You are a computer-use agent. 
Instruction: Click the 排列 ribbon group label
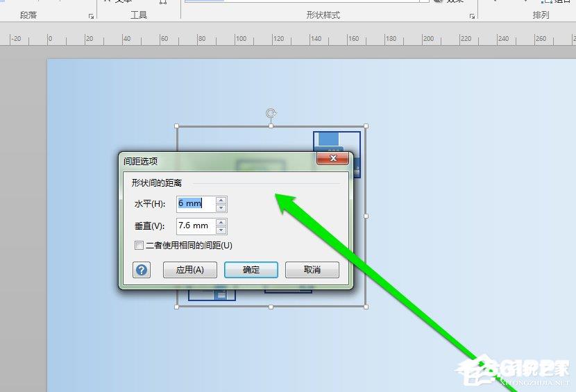tap(541, 15)
